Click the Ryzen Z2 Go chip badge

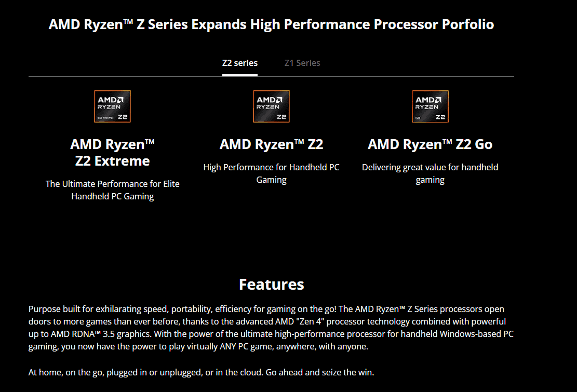pyautogui.click(x=430, y=106)
